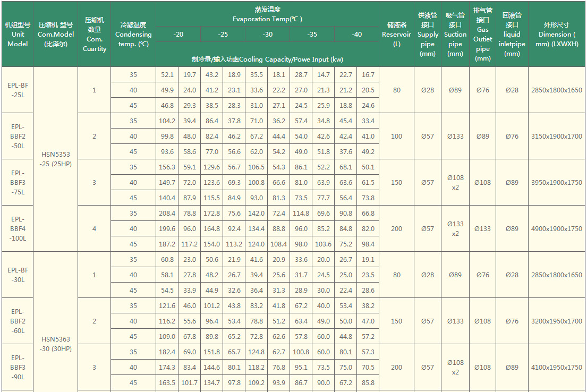Click the 3150x1900x1700 dimension cell

click(557, 137)
